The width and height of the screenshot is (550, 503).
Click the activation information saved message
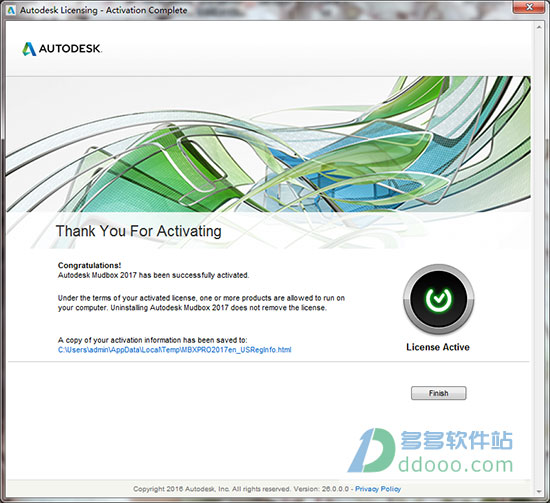click(x=153, y=340)
